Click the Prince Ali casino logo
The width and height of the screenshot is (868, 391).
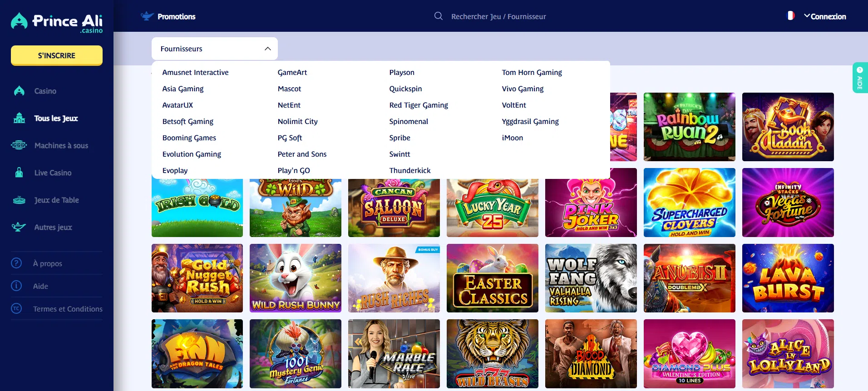click(57, 22)
